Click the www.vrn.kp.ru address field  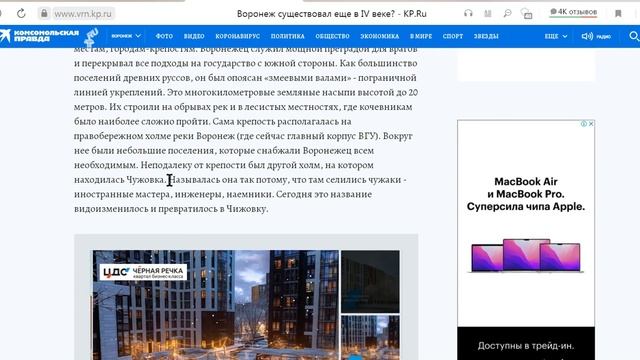coord(83,14)
